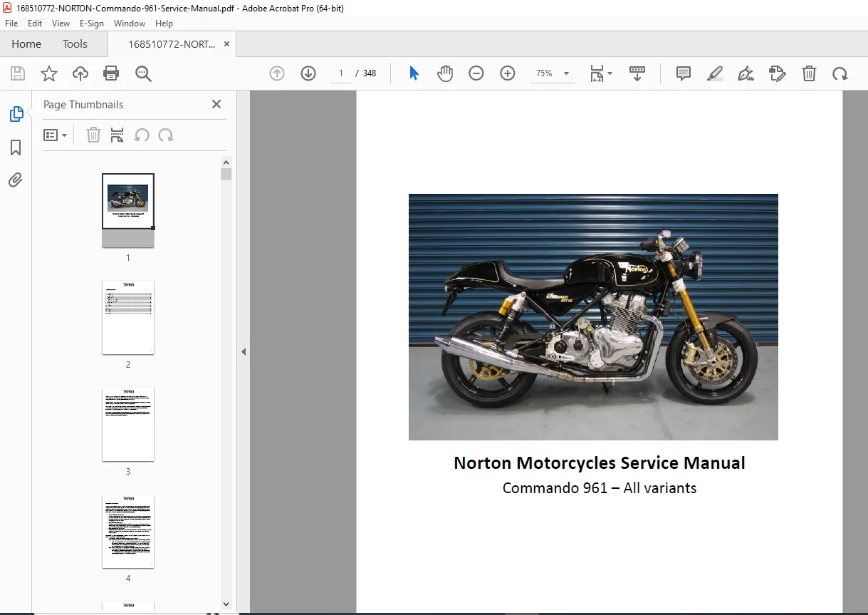Open the File menu
The image size is (868, 615).
(11, 23)
